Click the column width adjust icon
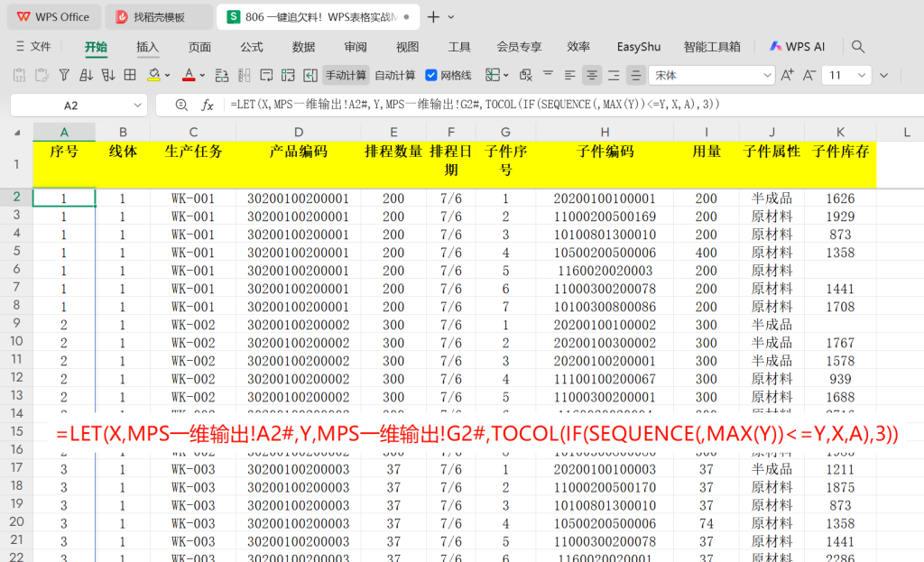 tap(244, 76)
